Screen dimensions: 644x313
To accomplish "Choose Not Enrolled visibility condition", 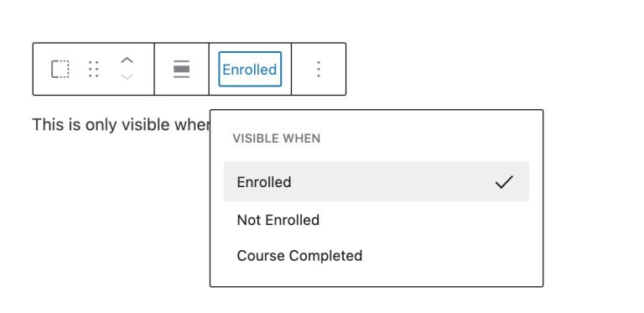I will pyautogui.click(x=377, y=220).
